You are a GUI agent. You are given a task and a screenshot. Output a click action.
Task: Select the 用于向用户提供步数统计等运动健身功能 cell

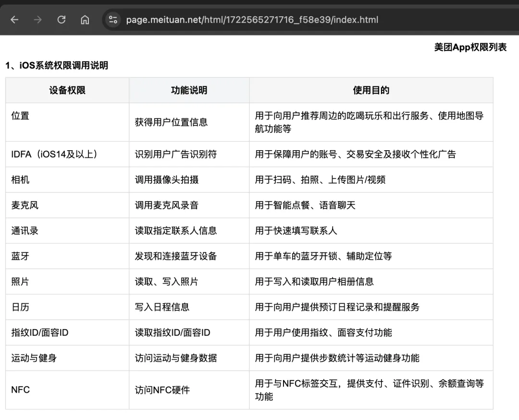371,358
